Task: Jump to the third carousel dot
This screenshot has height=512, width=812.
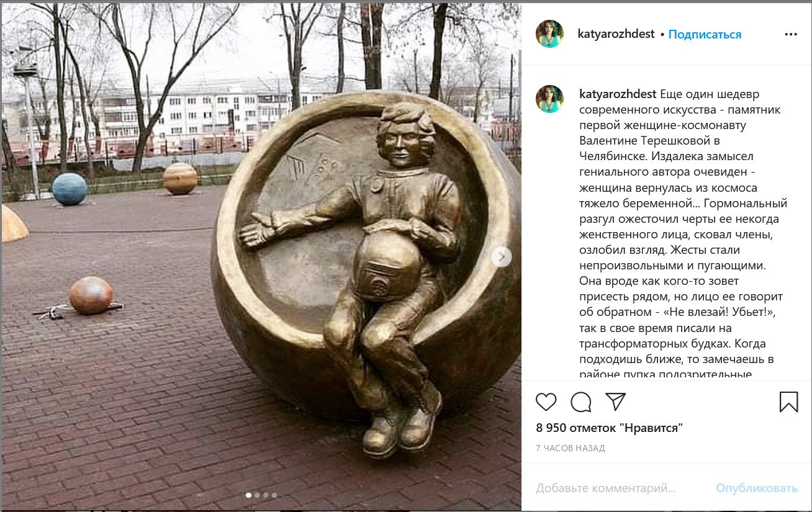Action: pyautogui.click(x=266, y=495)
